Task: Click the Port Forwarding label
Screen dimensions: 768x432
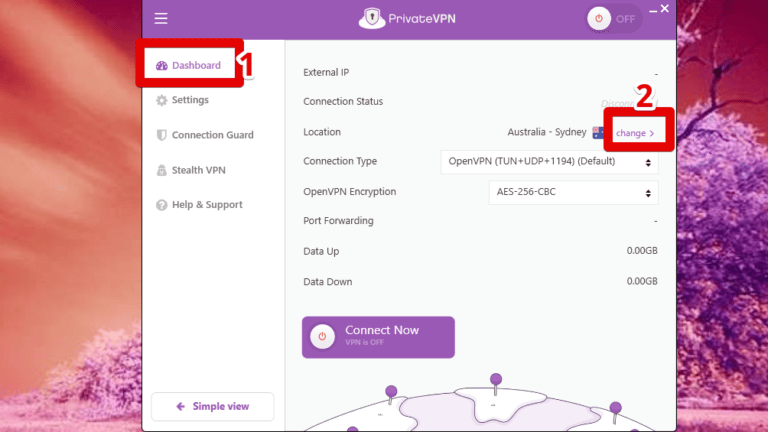Action: tap(338, 221)
